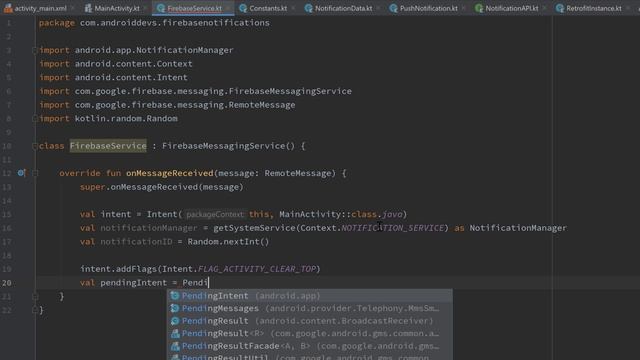Click the interface icon on NotificationAPI.kt tab
The height and width of the screenshot is (360, 640).
tap(479, 8)
